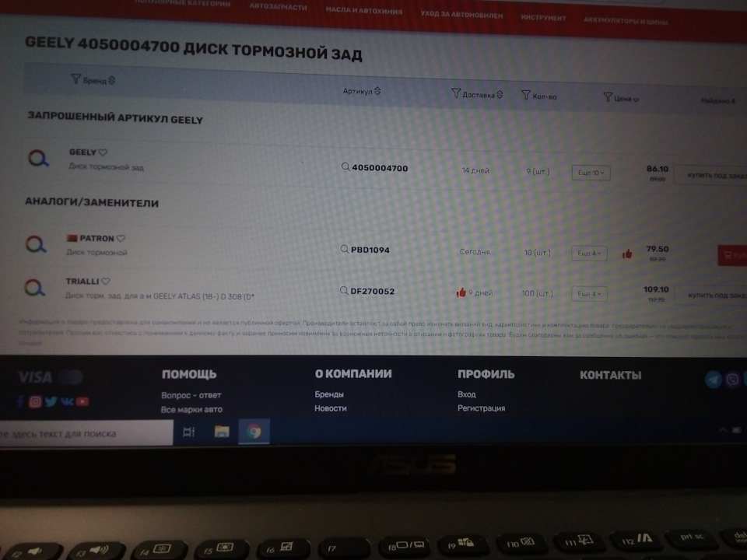Open File Explorer from the taskbar
The image size is (747, 560).
[222, 432]
